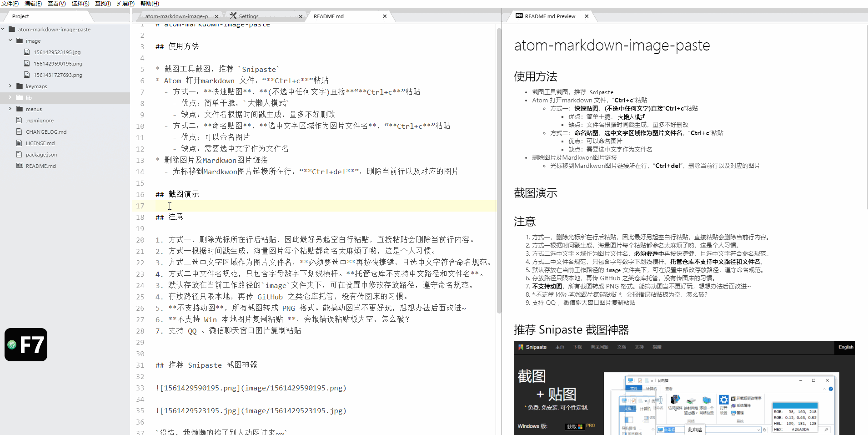This screenshot has width=868, height=435.
Task: Select the menus folder name
Action: [x=34, y=109]
